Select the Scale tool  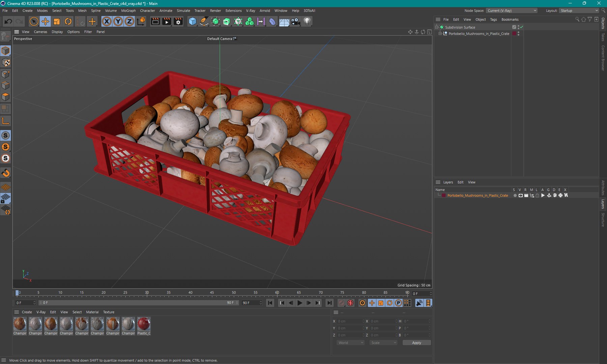pos(57,22)
